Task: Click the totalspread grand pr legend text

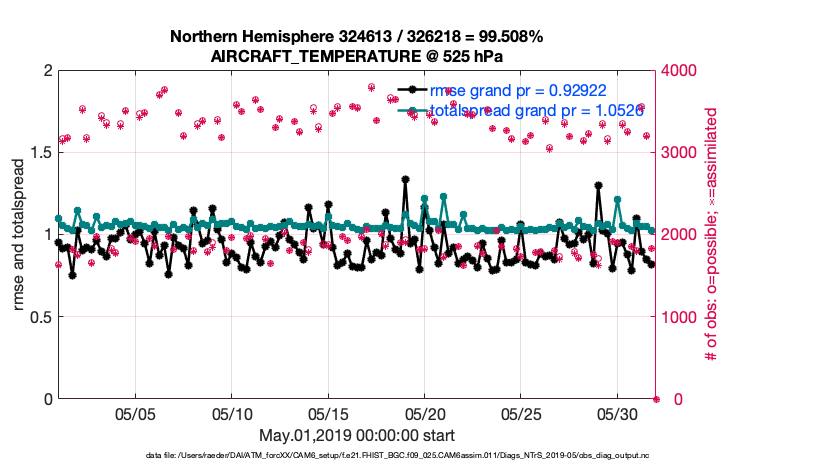Action: coord(534,111)
